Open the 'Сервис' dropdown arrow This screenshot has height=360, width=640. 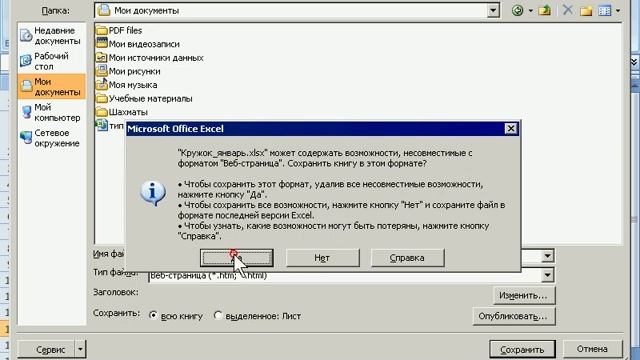click(80, 350)
